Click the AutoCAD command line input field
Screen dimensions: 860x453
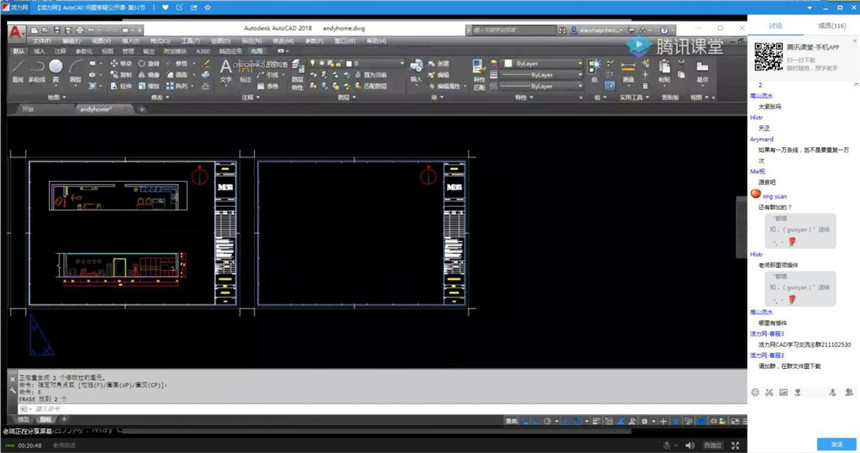(x=200, y=408)
